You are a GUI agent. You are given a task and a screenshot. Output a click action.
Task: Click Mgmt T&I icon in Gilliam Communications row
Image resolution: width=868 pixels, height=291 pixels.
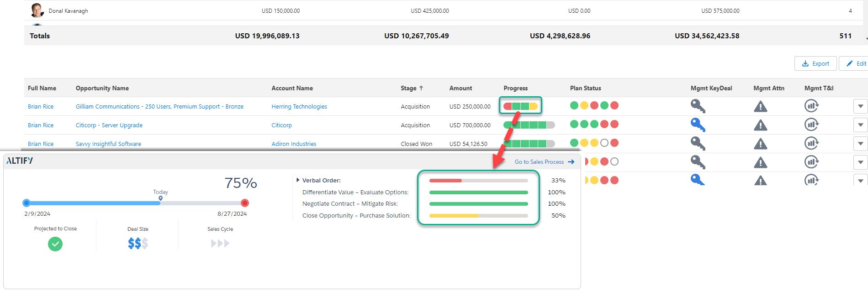(811, 106)
